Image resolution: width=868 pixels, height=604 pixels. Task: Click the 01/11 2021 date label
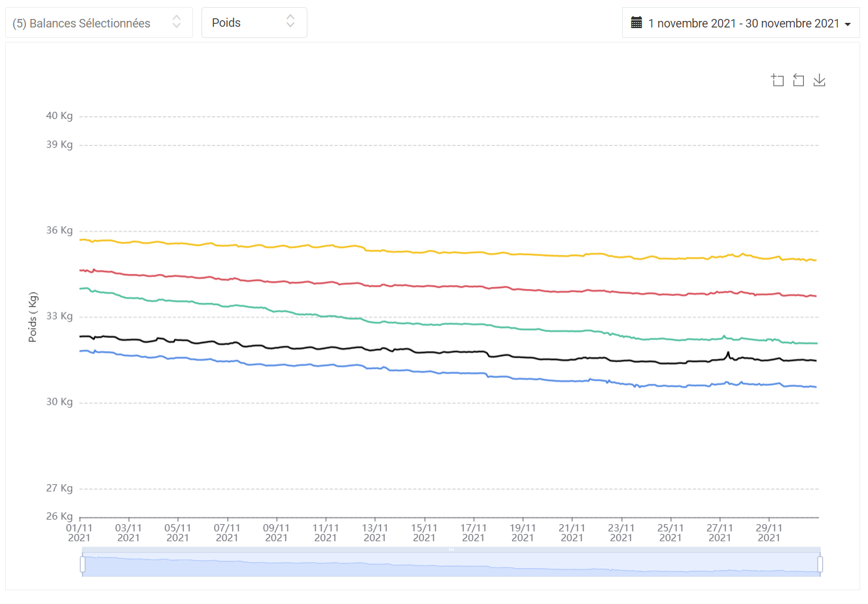(79, 533)
